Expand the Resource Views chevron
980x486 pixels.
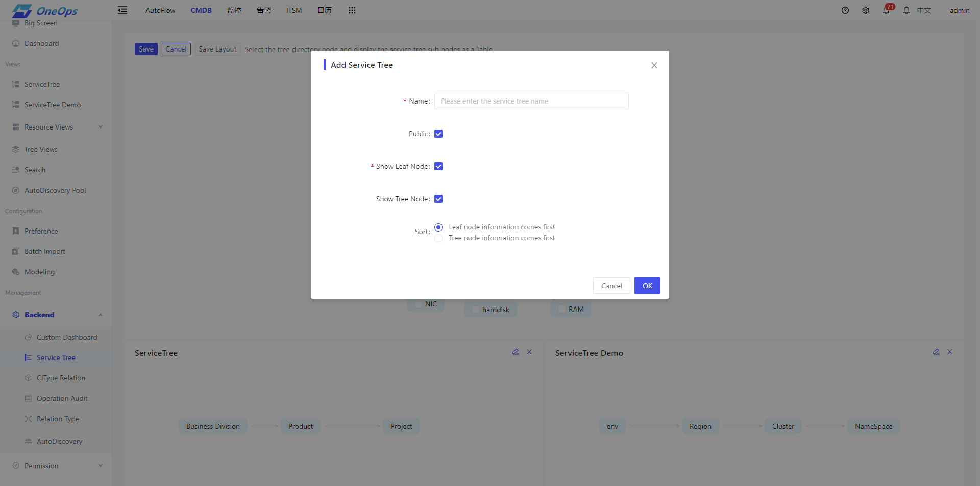[x=101, y=127]
